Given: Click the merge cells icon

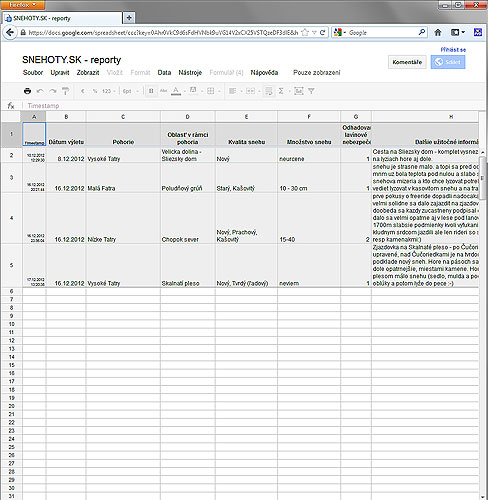Looking at the screenshot, I should [250, 91].
